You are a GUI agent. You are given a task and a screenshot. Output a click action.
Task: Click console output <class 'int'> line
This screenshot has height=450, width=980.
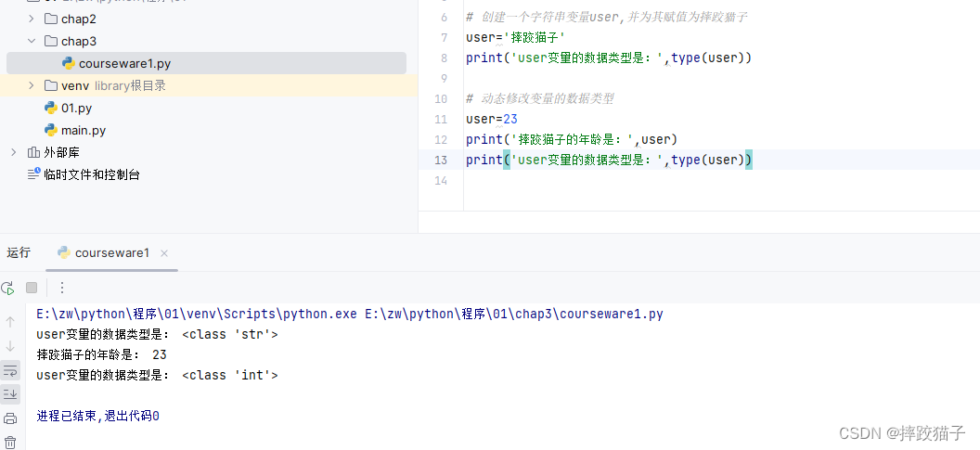pos(157,375)
